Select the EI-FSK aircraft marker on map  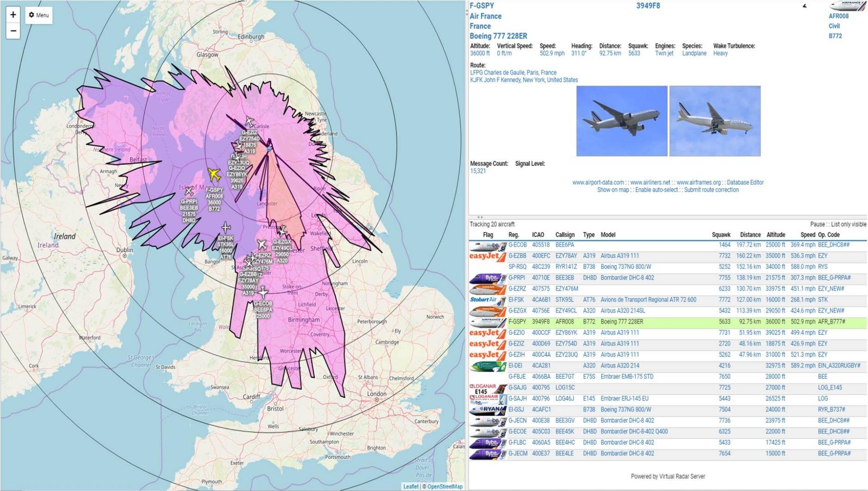pyautogui.click(x=226, y=227)
